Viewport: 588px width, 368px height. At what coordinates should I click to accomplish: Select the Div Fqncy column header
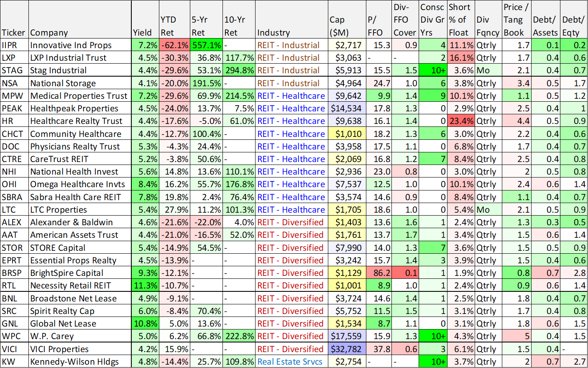(x=488, y=20)
